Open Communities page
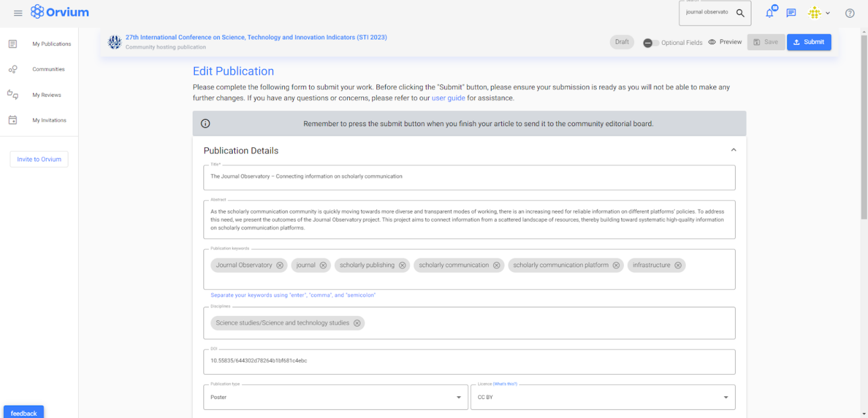 [x=48, y=69]
